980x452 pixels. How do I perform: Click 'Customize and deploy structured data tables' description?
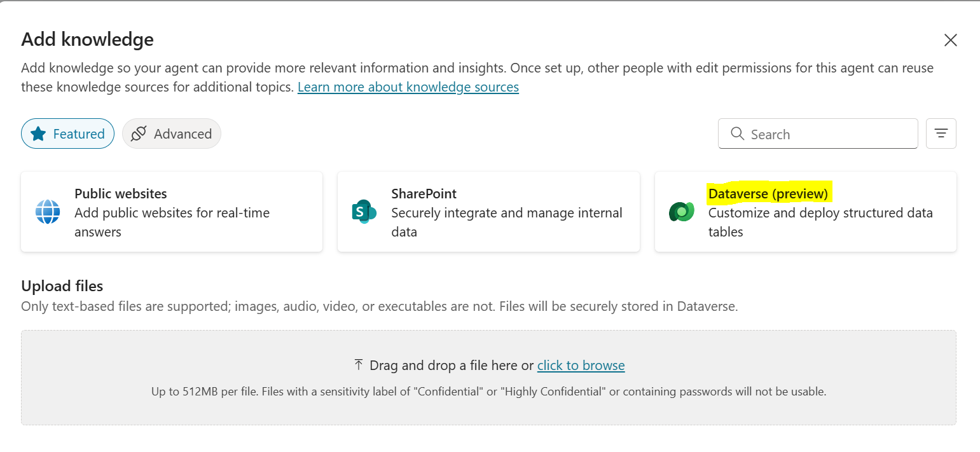[820, 222]
